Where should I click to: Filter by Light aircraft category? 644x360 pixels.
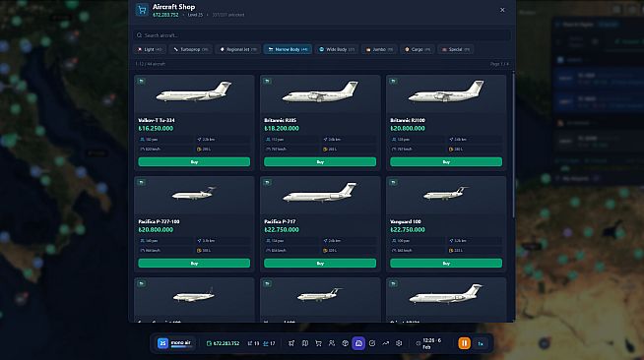point(150,49)
